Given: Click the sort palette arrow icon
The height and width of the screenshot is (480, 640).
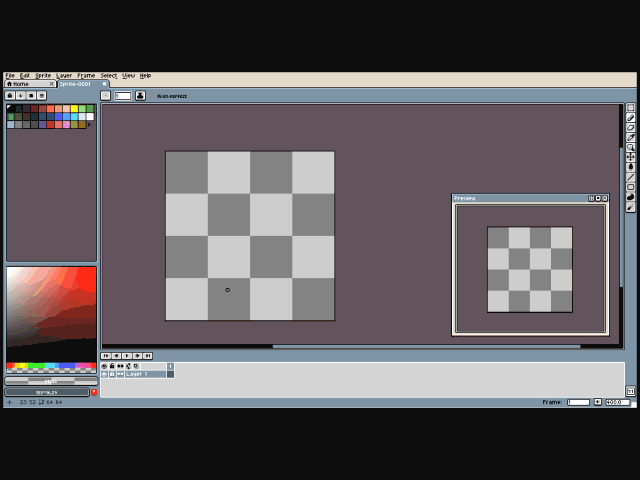Looking at the screenshot, I should point(20,96).
